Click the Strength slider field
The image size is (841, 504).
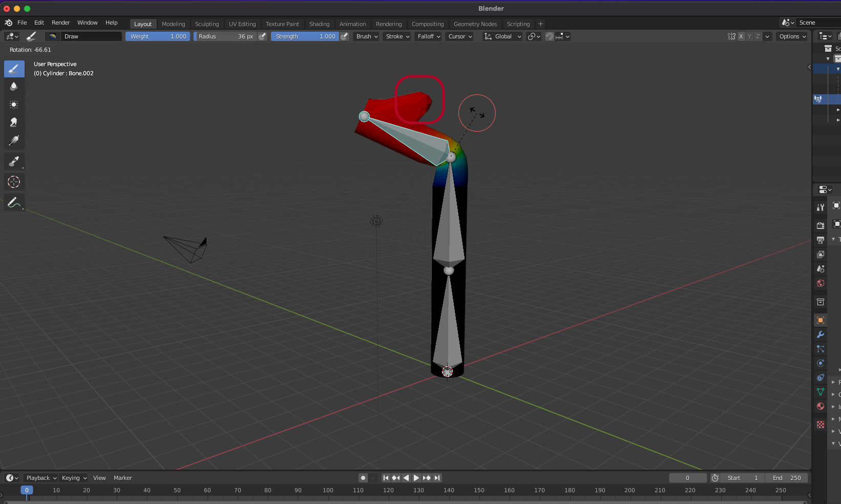pyautogui.click(x=305, y=36)
